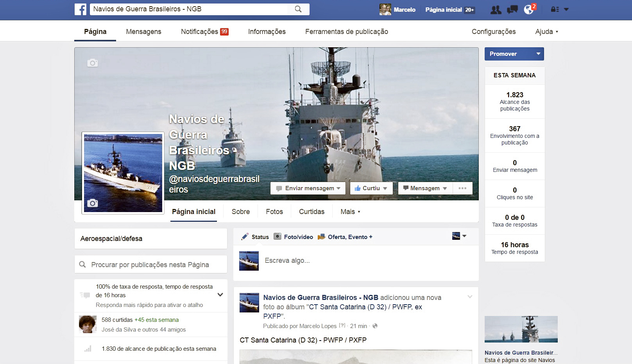The width and height of the screenshot is (632, 364).
Task: Open the Navios de Guerra Brasileiros - NGB post author link
Action: click(321, 298)
